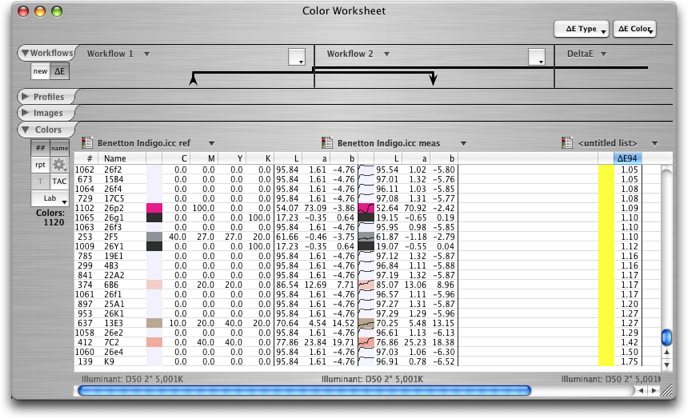
Task: Click the tan swatch in row 13E3
Action: [x=154, y=323]
